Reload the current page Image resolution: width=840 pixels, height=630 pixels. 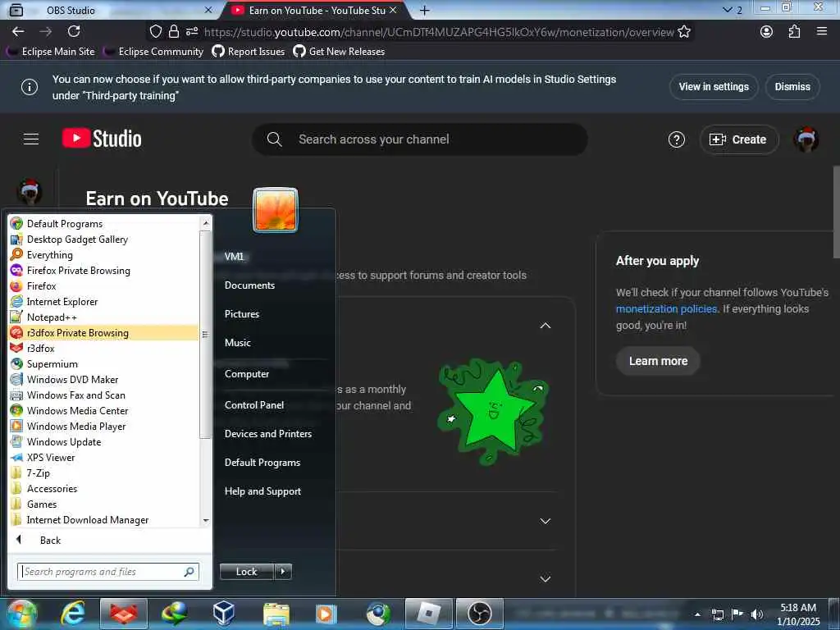[x=74, y=32]
